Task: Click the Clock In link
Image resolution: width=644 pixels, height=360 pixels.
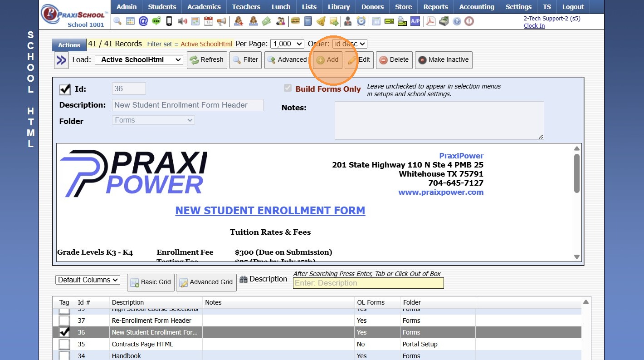Action: click(x=534, y=26)
